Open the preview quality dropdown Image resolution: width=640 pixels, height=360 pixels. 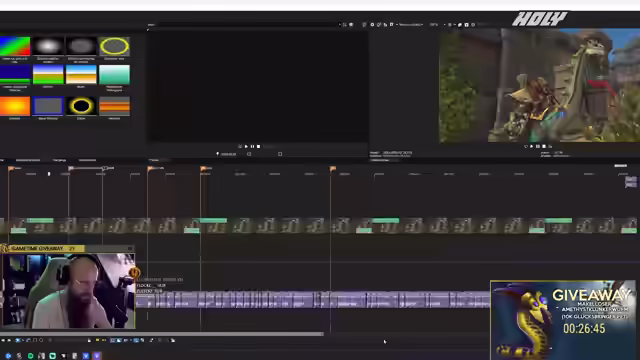click(x=410, y=24)
